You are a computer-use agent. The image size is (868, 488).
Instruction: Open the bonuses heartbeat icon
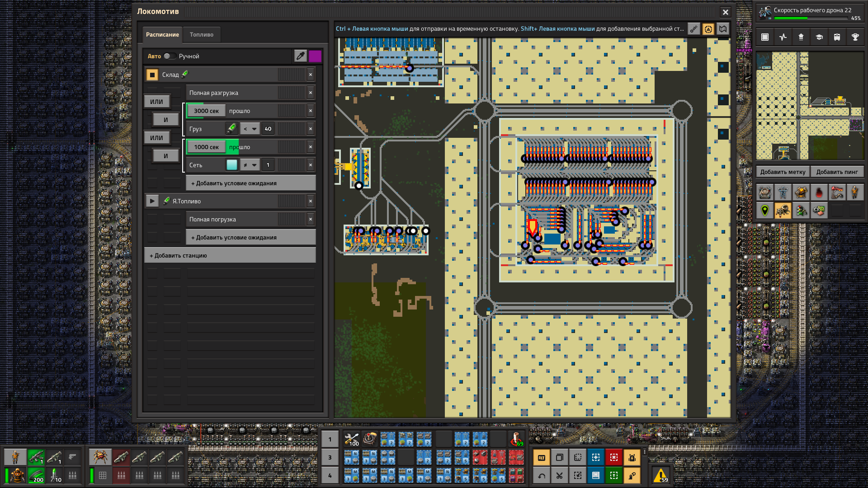coord(783,37)
